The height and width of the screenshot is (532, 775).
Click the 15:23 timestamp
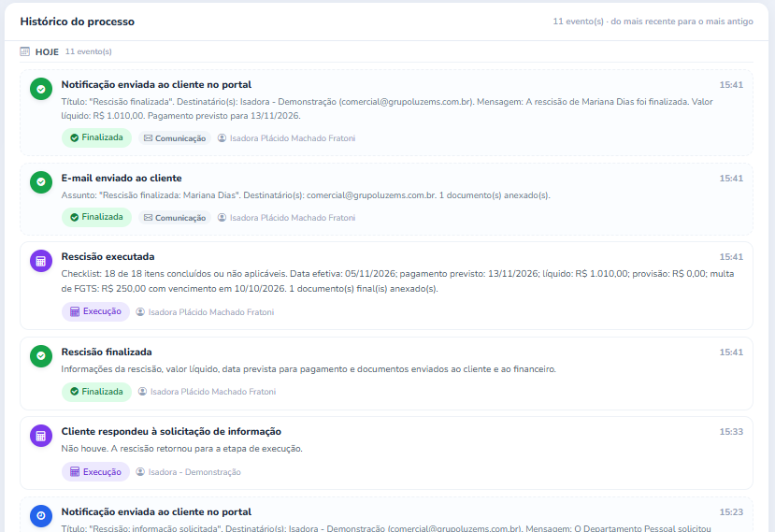731,512
